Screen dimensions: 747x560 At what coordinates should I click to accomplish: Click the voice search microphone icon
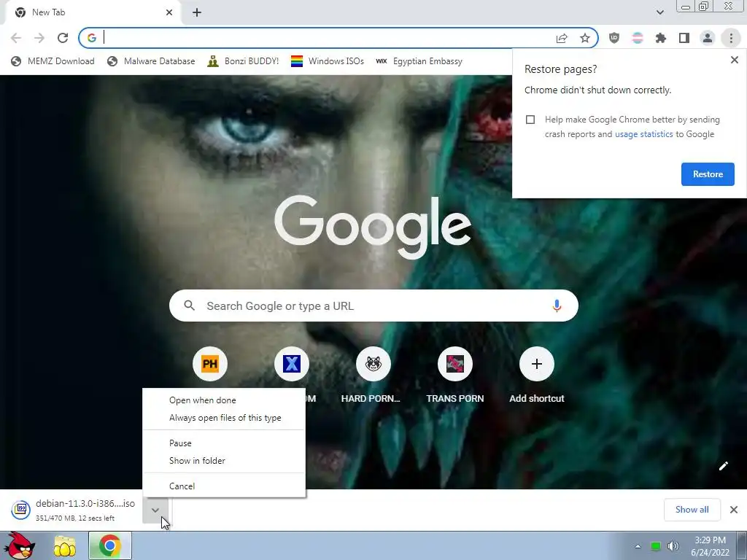point(557,306)
